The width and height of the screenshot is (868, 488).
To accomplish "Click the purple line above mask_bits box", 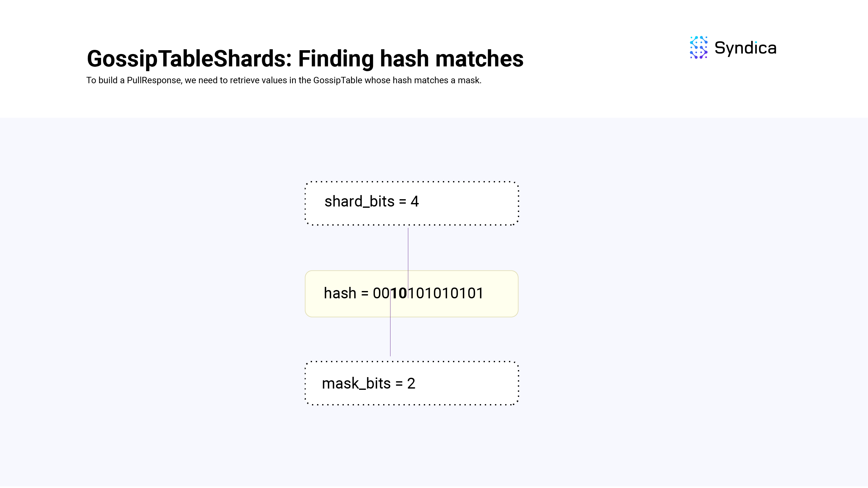I will tap(390, 323).
